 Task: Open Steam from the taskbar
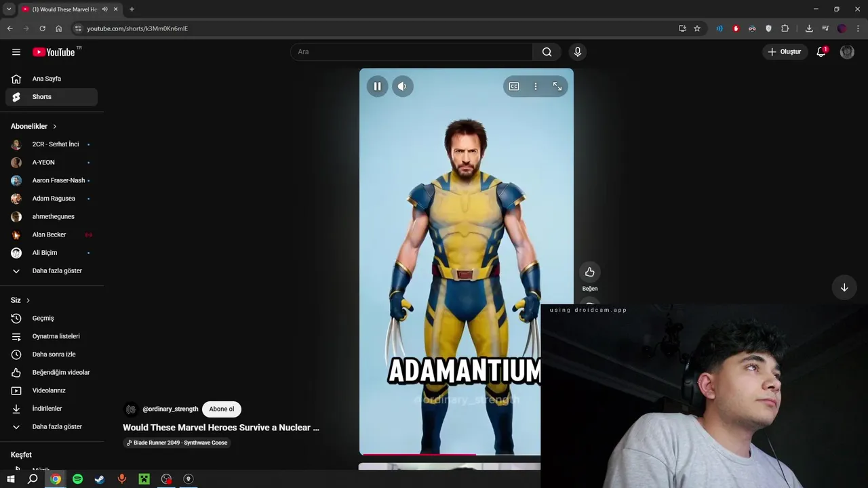pyautogui.click(x=100, y=479)
